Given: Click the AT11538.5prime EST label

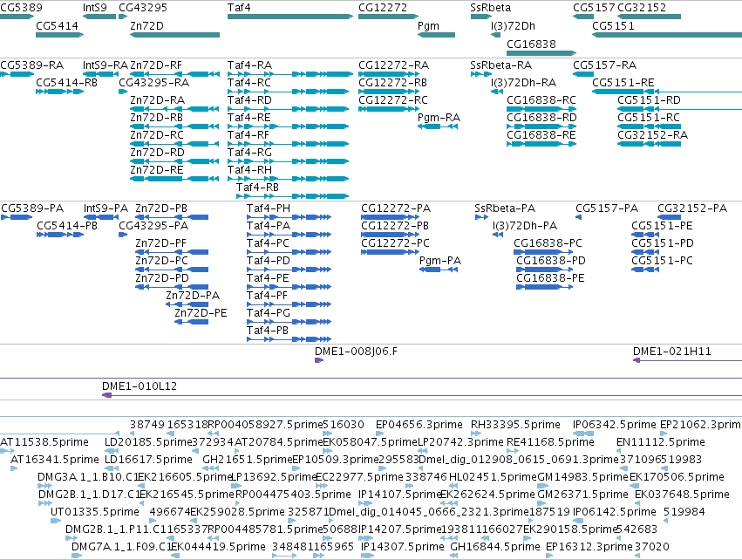Looking at the screenshot, I should (44, 442).
